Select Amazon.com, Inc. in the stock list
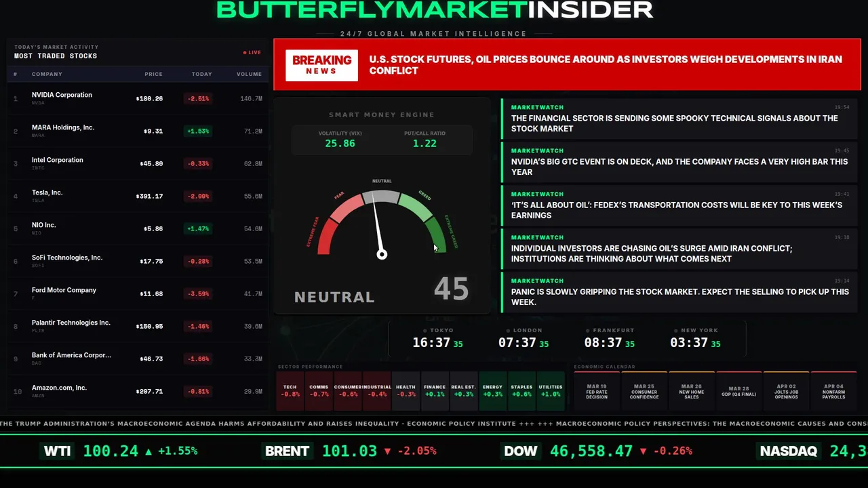Viewport: 868px width, 488px height. 59,388
